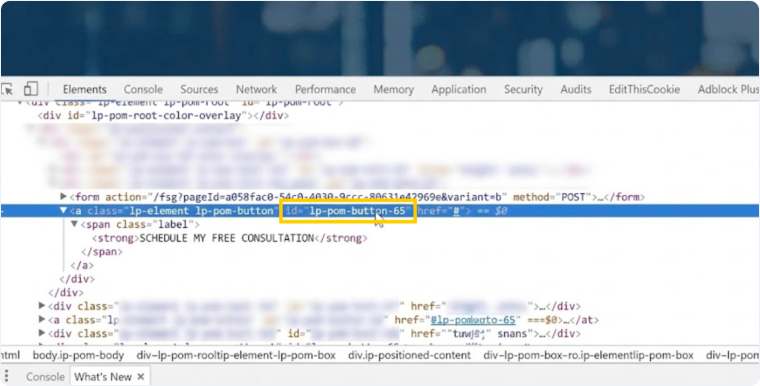Select div.ip-positioned-content breadcrumb

pos(410,355)
